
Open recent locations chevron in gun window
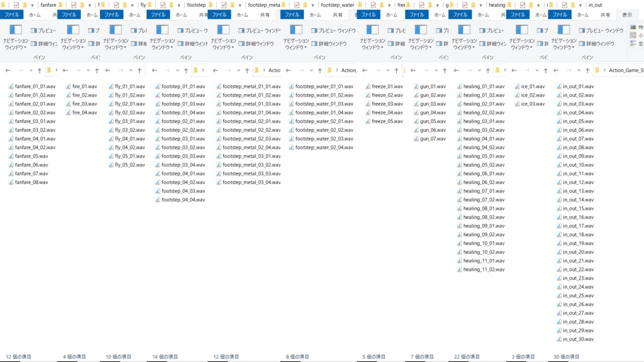(436, 70)
